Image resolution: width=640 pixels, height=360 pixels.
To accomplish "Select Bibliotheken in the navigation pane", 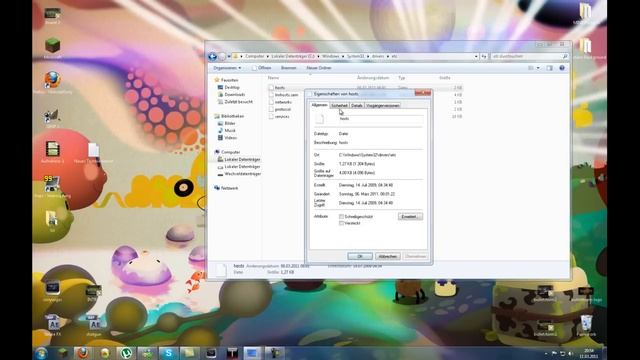I will (232, 116).
